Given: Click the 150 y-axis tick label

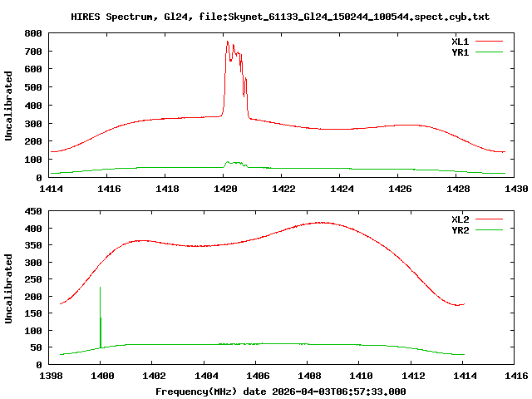Looking at the screenshot, I should point(33,313).
